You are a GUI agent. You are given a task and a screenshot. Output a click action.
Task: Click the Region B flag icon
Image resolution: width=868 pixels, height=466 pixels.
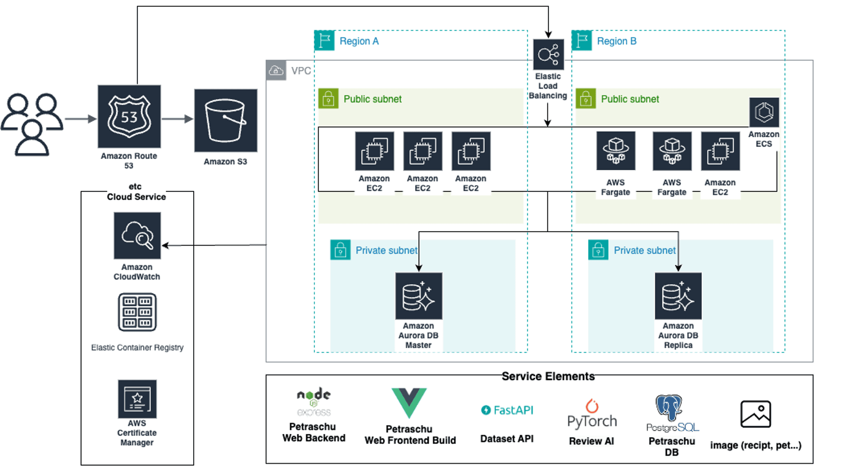(582, 40)
